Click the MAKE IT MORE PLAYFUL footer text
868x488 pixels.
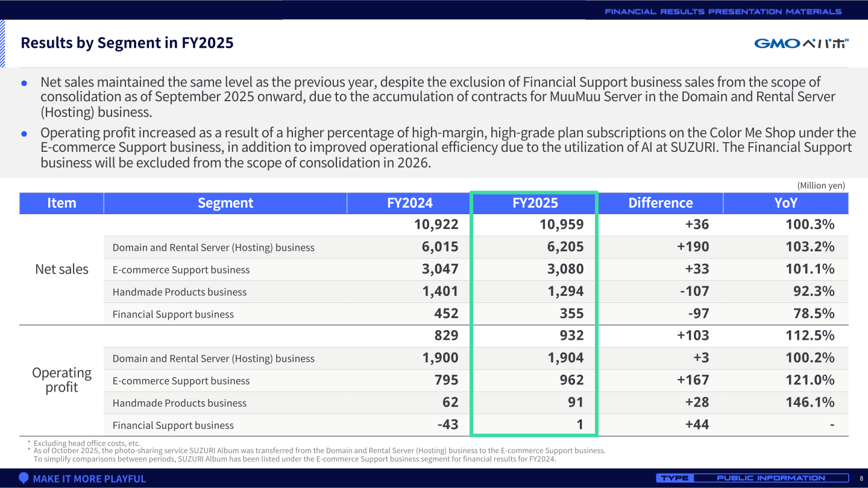(89, 479)
